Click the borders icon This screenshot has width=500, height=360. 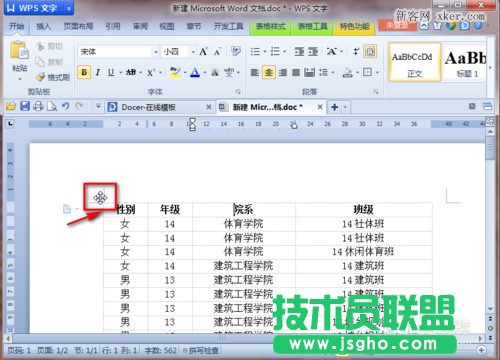tap(367, 72)
